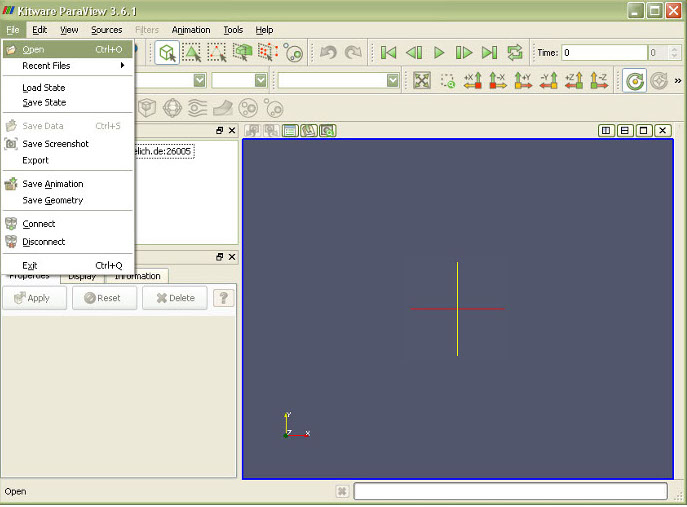The width and height of the screenshot is (687, 507).
Task: Choose Save Screenshot from the File menu
Action: point(55,144)
